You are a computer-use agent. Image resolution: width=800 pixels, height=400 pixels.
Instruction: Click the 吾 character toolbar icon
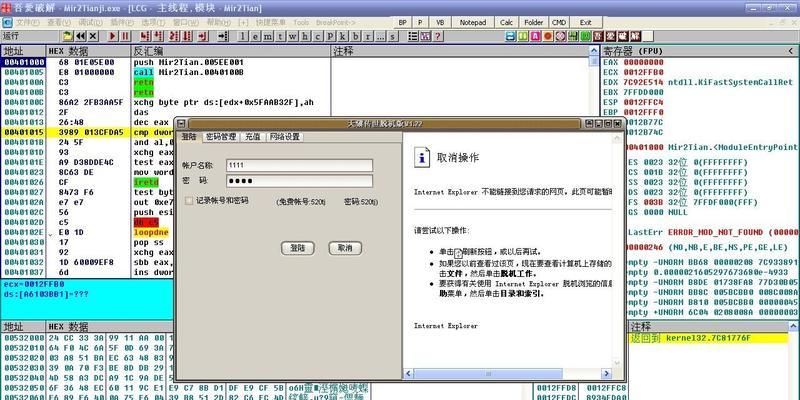(x=597, y=36)
